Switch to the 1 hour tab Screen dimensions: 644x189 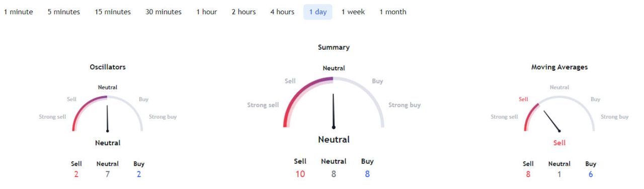(207, 12)
